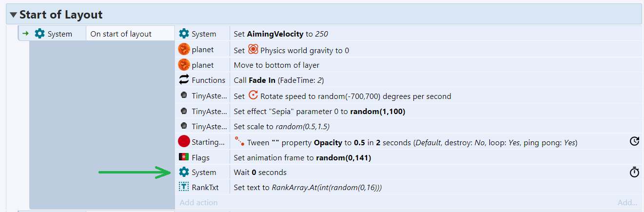Select the On start of layout condition

pos(121,34)
